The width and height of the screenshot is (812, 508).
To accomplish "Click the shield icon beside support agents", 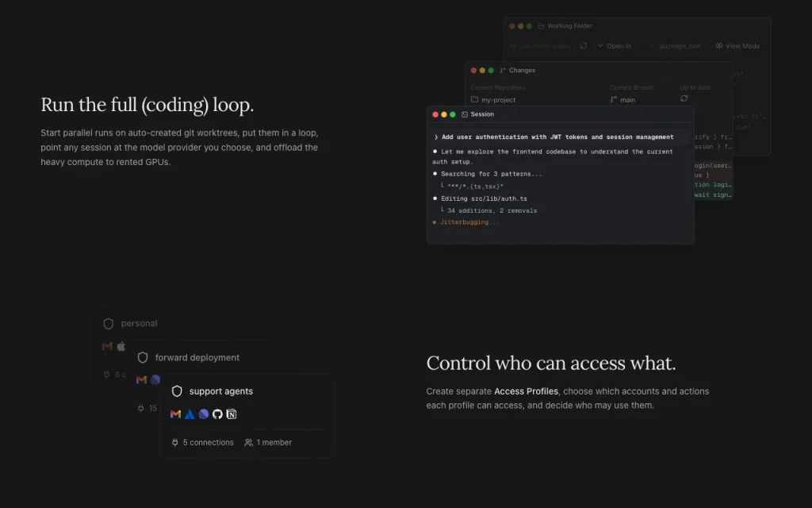I will tap(177, 391).
